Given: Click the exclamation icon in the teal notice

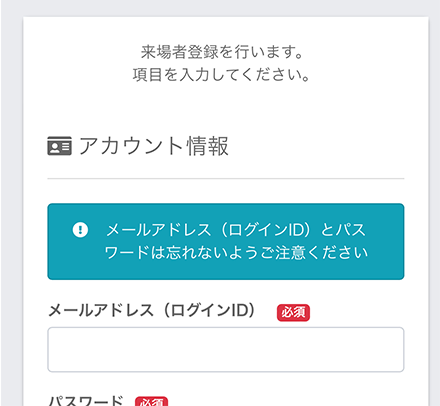Looking at the screenshot, I should 80,230.
